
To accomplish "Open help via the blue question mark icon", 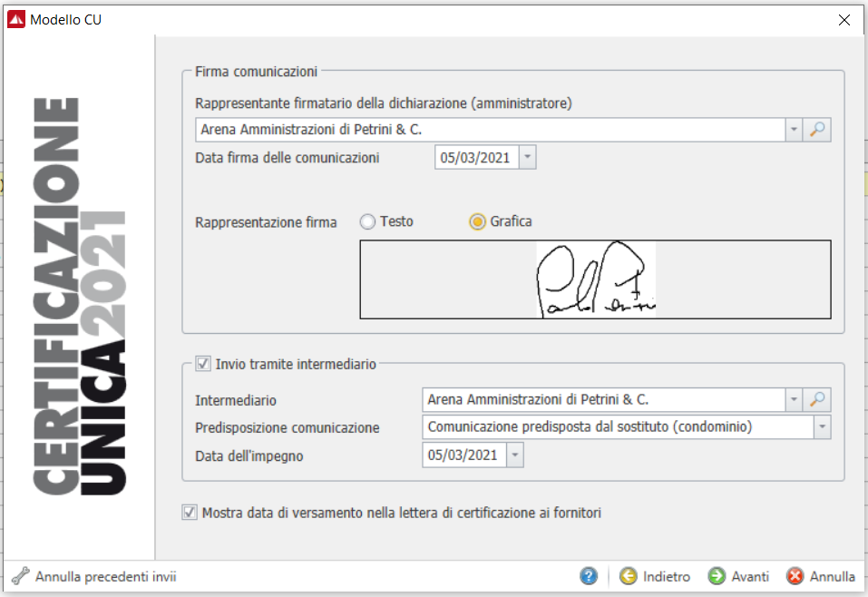I will 590,576.
